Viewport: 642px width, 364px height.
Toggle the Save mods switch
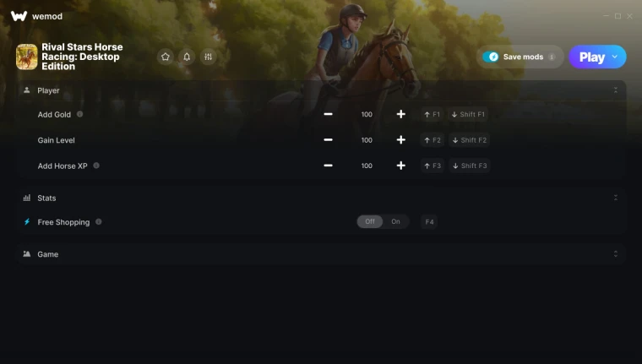(491, 57)
